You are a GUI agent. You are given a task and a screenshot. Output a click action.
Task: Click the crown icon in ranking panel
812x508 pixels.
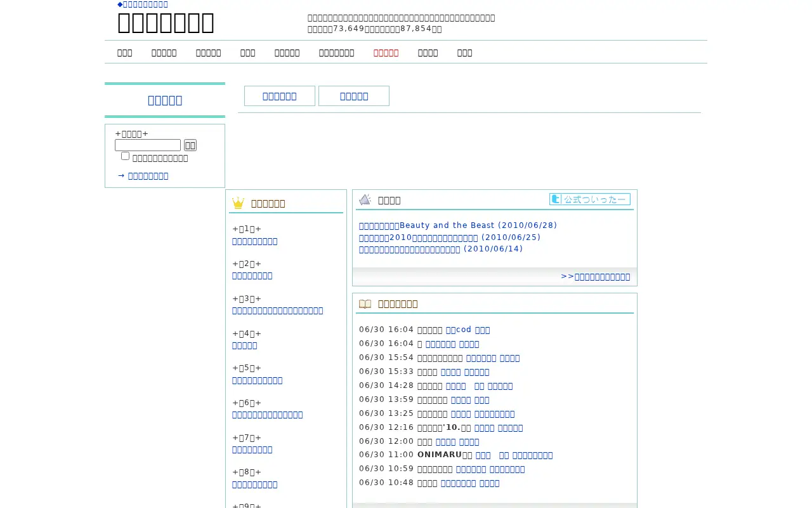(x=239, y=203)
